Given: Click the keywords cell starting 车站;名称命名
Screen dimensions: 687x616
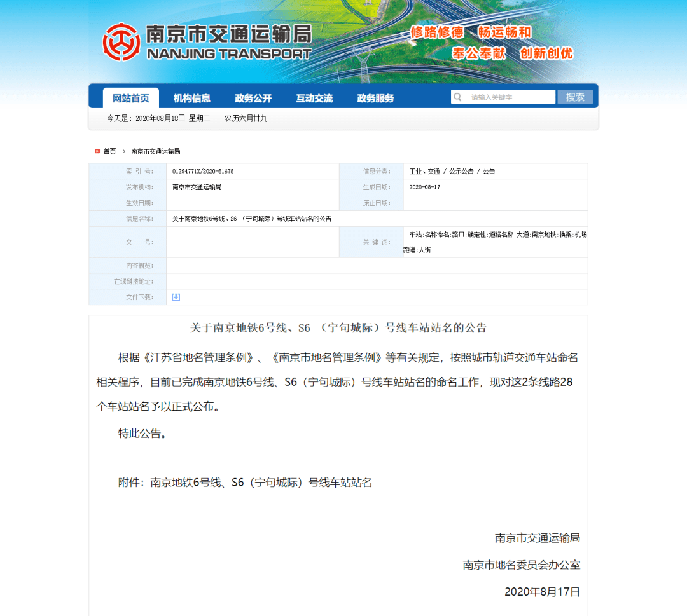Looking at the screenshot, I should [495, 242].
